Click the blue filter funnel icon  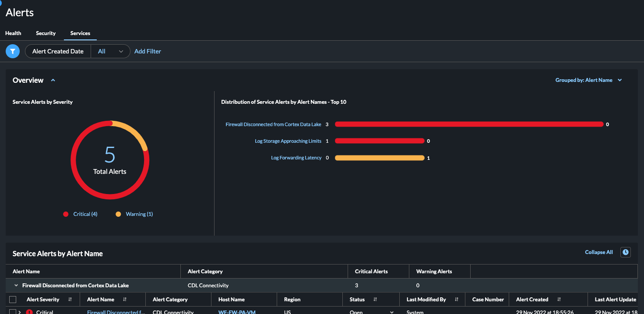coord(13,51)
